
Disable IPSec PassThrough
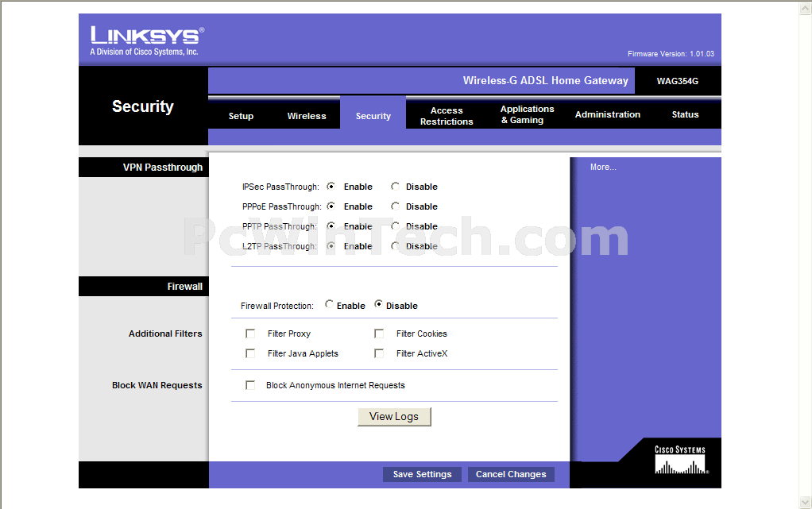395,187
